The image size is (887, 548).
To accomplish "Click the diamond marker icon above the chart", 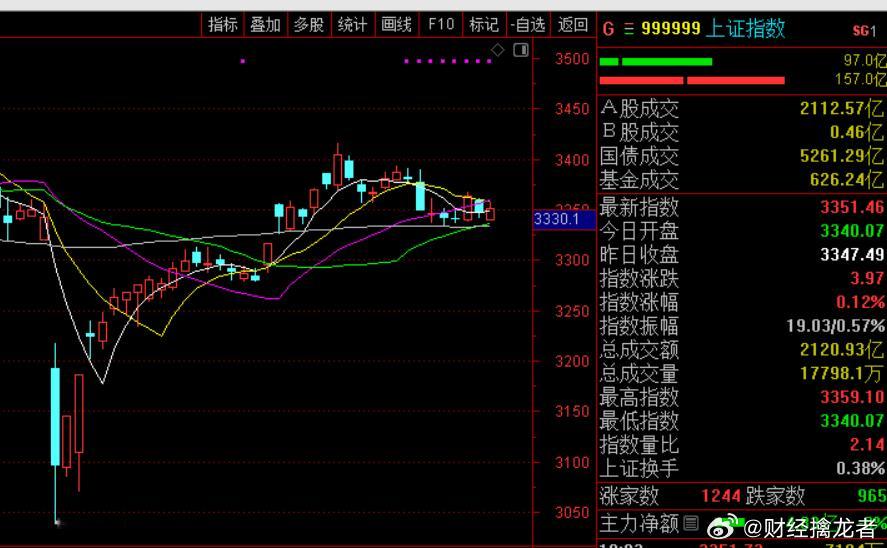I will pos(497,50).
